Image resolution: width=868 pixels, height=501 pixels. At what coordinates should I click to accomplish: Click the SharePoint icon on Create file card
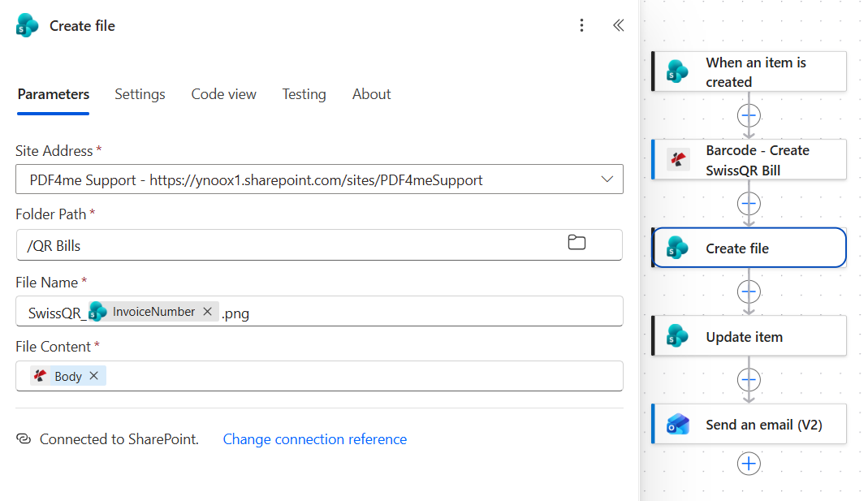[677, 248]
